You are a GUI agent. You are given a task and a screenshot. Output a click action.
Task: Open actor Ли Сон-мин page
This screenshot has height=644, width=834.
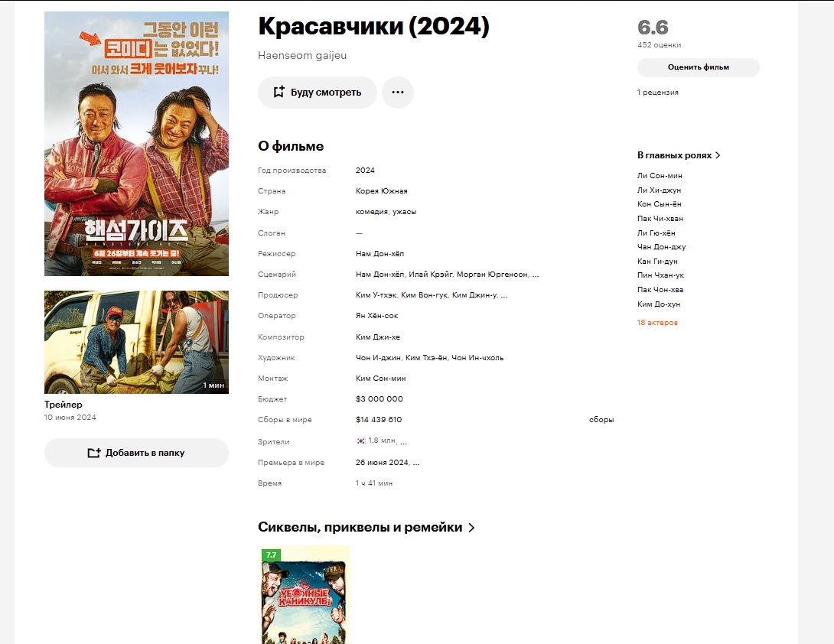[660, 175]
